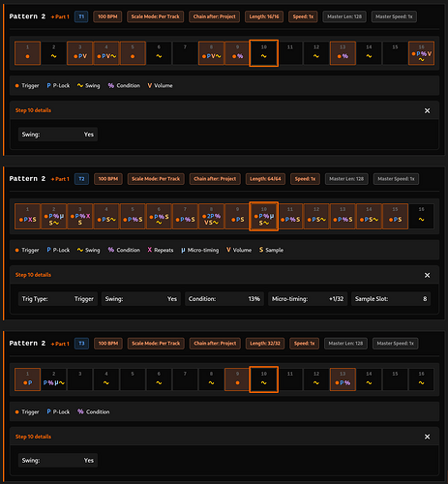Open Speed: 1x option in T3 header
Viewport: 448px width, 484px height.
pos(304,344)
